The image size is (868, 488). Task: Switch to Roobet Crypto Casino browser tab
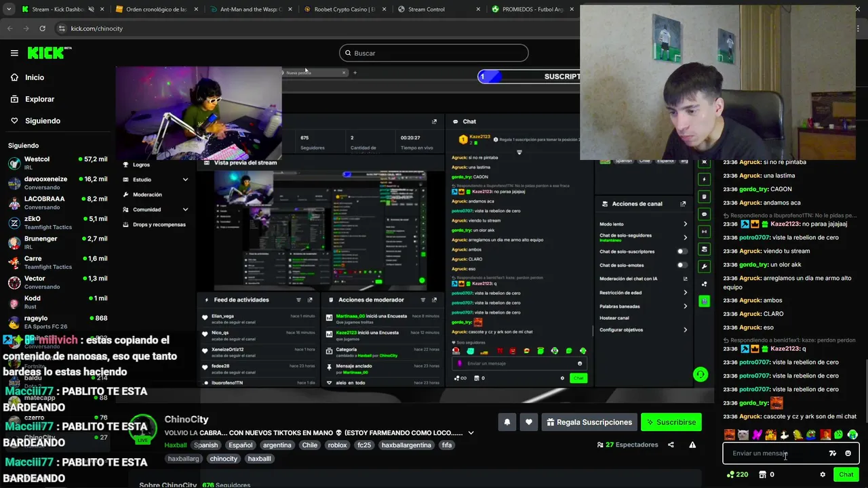coord(344,9)
